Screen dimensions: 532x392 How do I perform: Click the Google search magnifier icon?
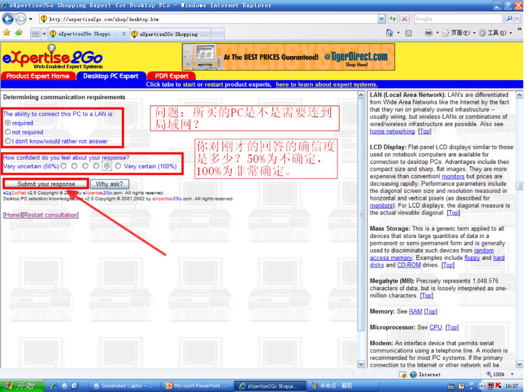tap(509, 19)
